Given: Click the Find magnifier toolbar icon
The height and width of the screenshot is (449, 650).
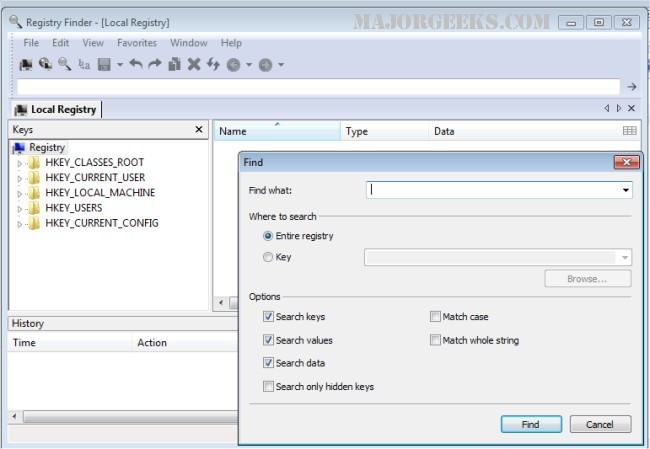Looking at the screenshot, I should click(64, 65).
